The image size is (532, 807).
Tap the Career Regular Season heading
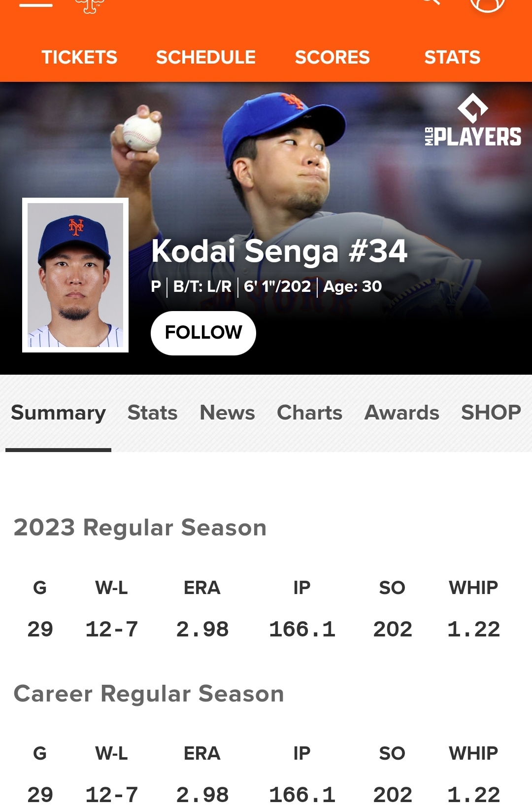149,694
